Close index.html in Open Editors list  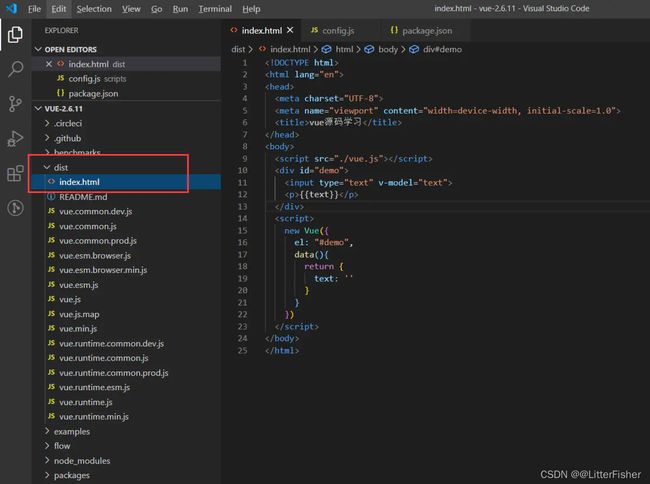pos(49,64)
